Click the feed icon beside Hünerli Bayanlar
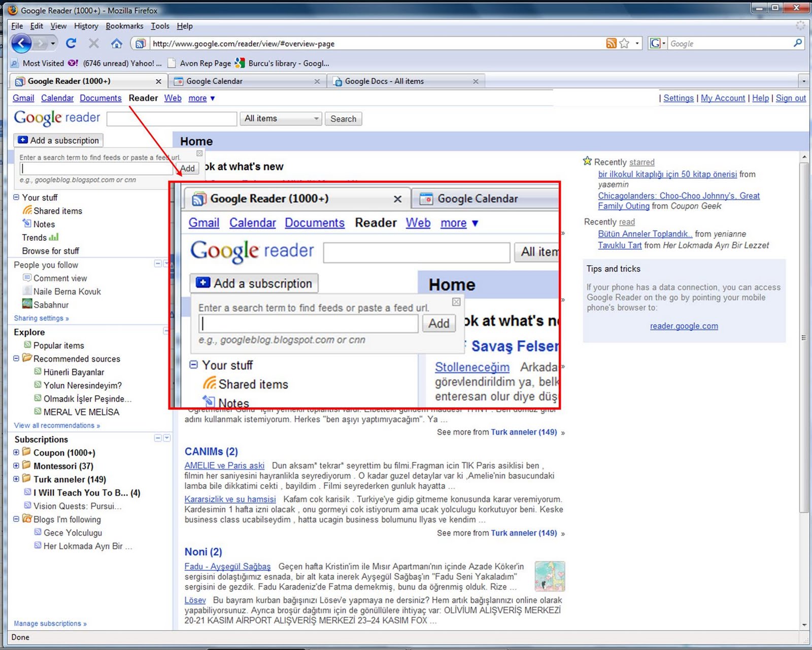The height and width of the screenshot is (650, 812). pos(38,372)
